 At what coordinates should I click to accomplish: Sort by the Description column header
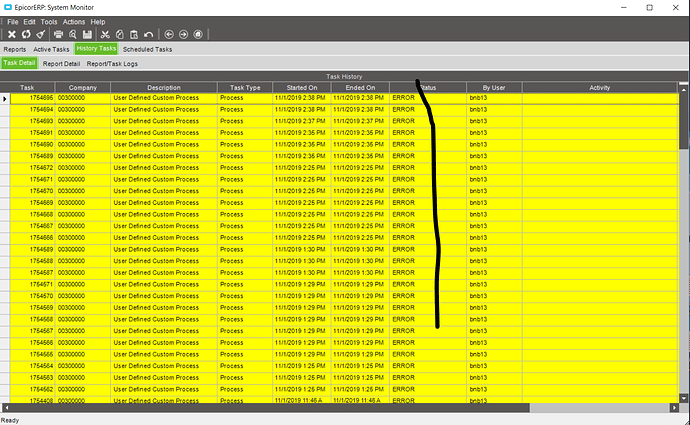coord(164,88)
